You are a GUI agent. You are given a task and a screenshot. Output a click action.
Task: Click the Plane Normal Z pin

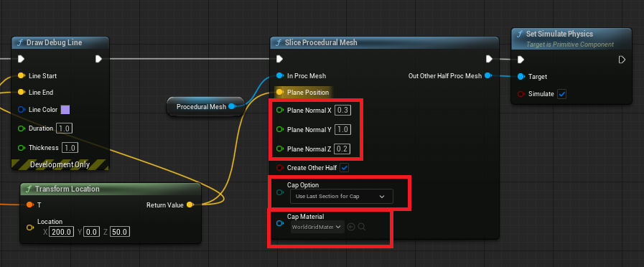280,149
